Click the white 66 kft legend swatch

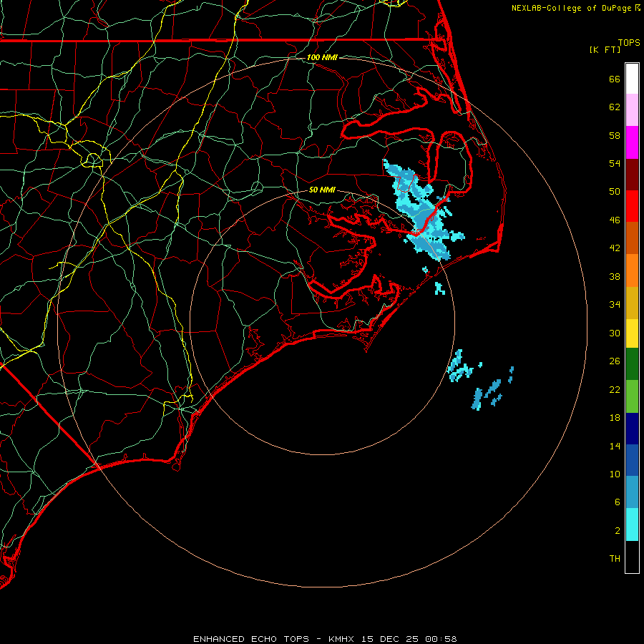(632, 79)
